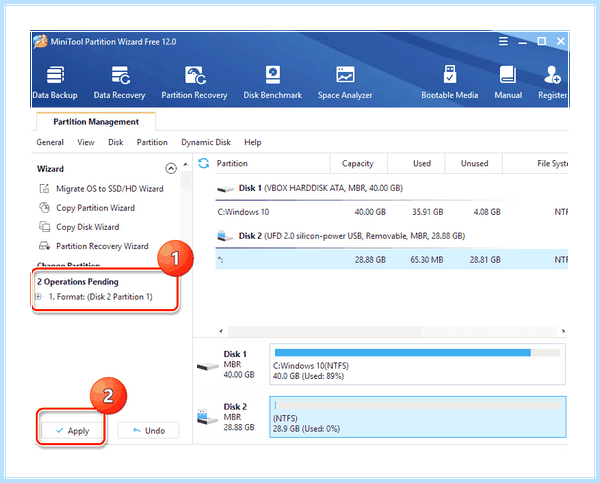Click the 2 Operations Pending heading
This screenshot has height=483, width=600.
click(x=78, y=282)
